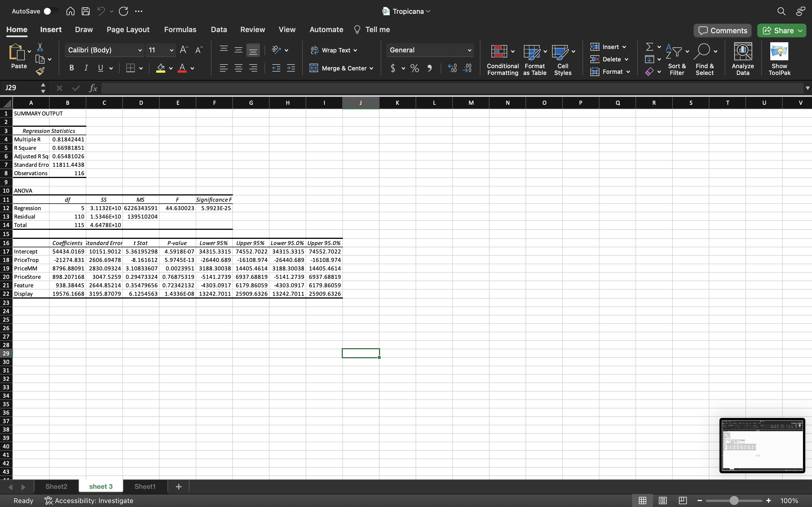The image size is (812, 507).
Task: Apply percent number format
Action: pyautogui.click(x=414, y=68)
